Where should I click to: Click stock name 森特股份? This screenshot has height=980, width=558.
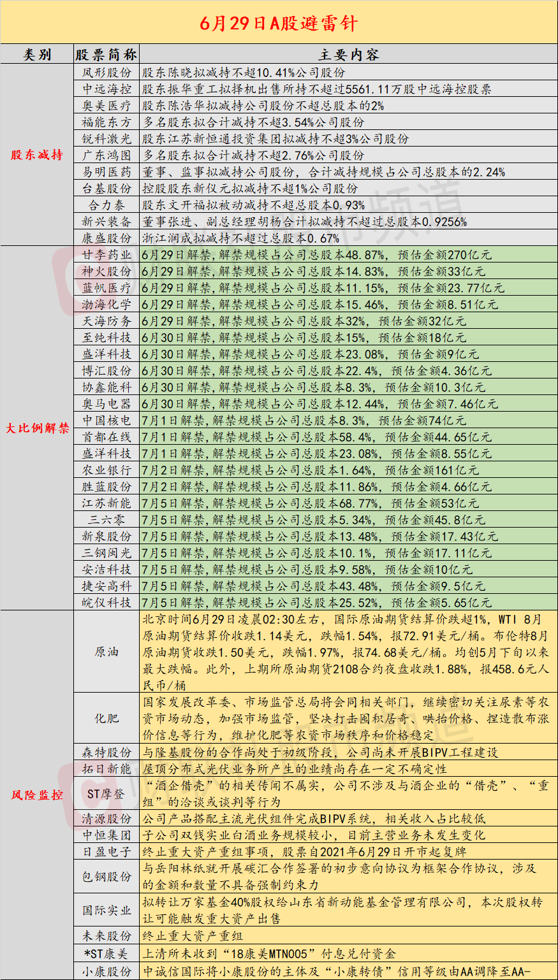pos(106,753)
